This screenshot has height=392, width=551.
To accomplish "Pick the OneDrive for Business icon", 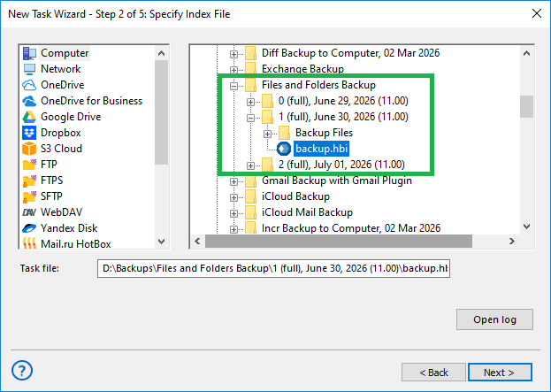I will pyautogui.click(x=29, y=101).
